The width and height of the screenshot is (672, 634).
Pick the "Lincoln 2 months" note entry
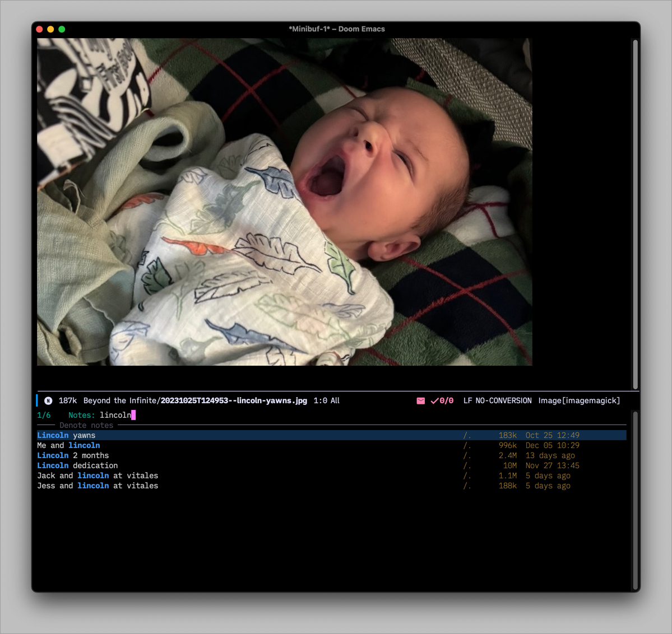[x=73, y=455]
